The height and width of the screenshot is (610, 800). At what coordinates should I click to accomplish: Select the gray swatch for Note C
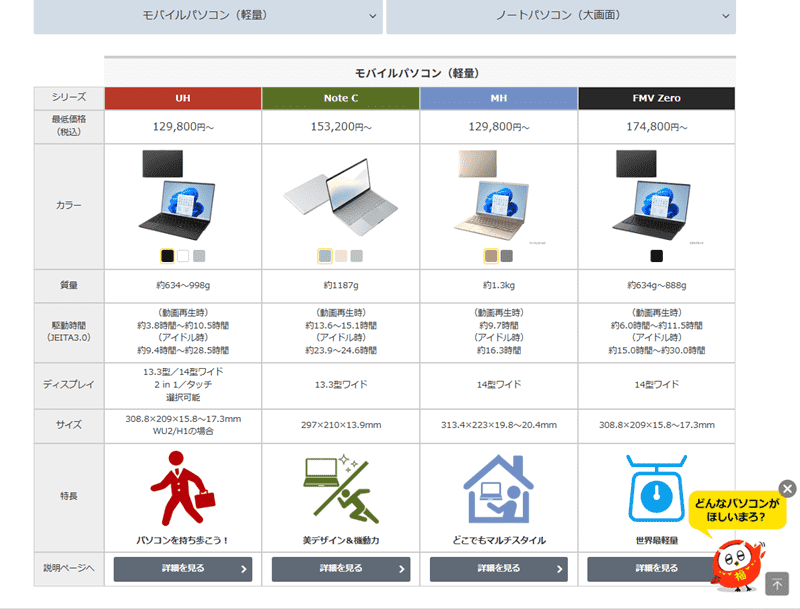(357, 256)
